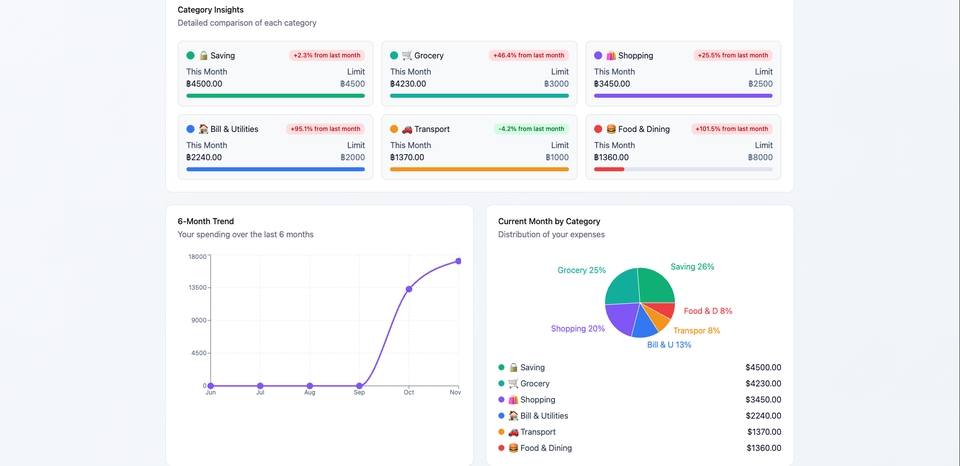Click the green dot beside Saving in the legend list
The image size is (960, 466).
(501, 368)
